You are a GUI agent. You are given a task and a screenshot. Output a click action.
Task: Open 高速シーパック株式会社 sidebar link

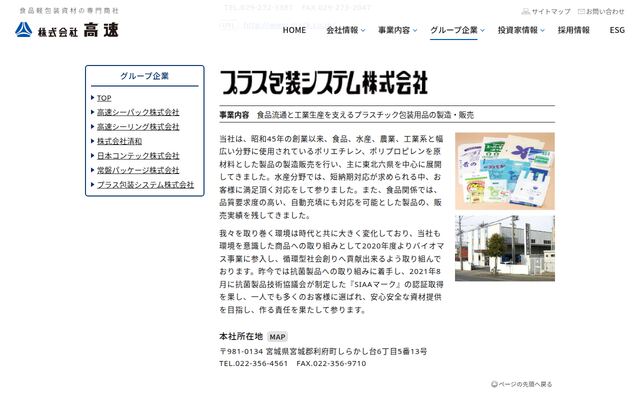[x=138, y=112]
